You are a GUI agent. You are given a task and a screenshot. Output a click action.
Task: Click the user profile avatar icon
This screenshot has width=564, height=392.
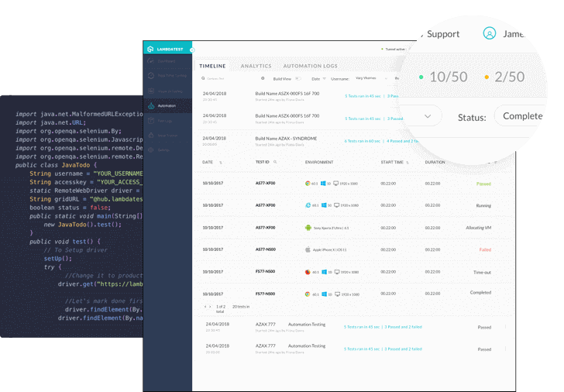coord(489,34)
